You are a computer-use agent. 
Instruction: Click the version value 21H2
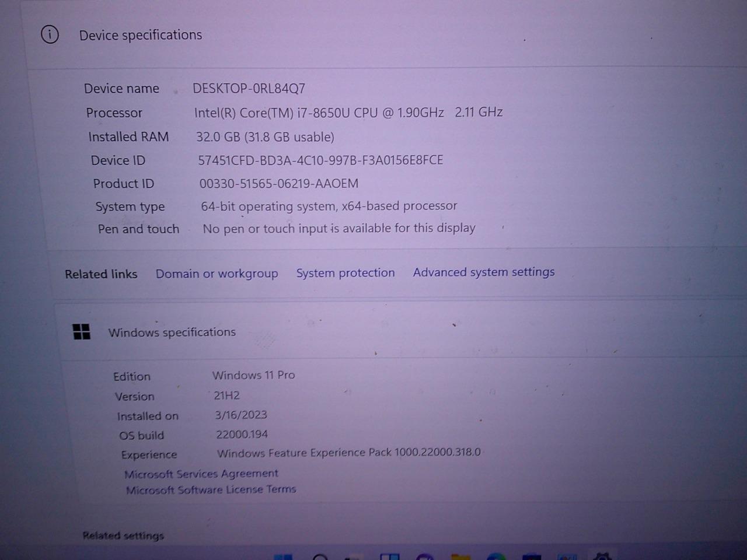click(x=226, y=395)
